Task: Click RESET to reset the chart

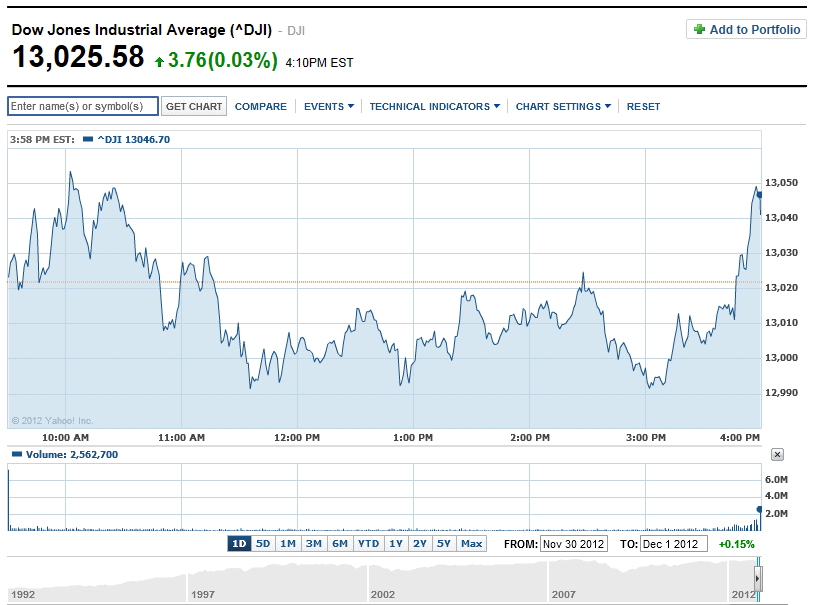Action: pos(643,107)
